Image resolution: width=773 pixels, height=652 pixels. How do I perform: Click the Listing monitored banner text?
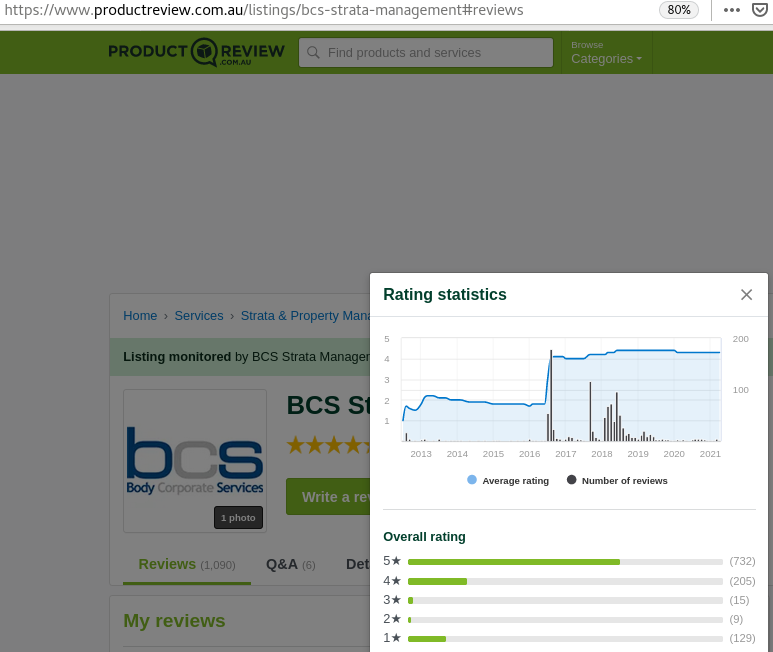click(x=246, y=357)
